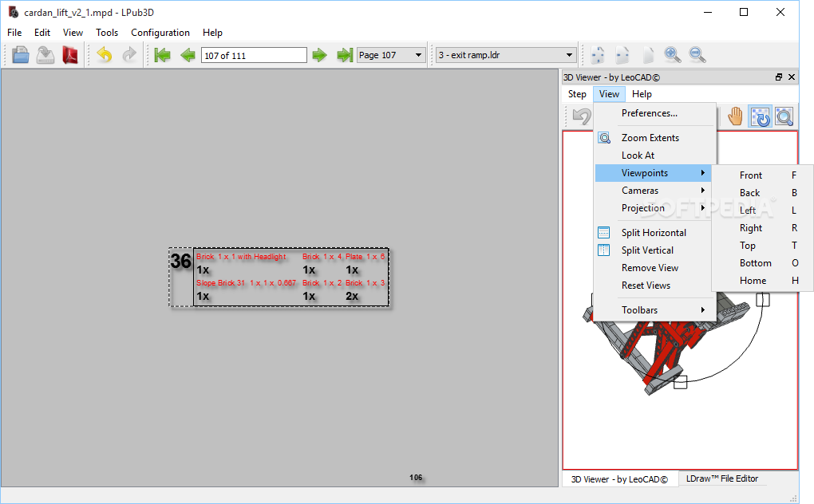Open the '3 - exit ramp.ldr' submodel dropdown
The width and height of the screenshot is (814, 504).
coord(506,55)
